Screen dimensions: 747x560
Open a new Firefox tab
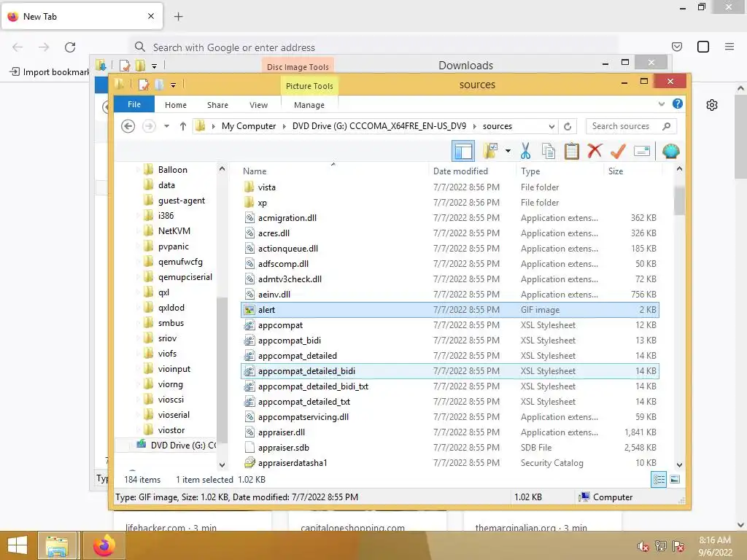point(178,17)
